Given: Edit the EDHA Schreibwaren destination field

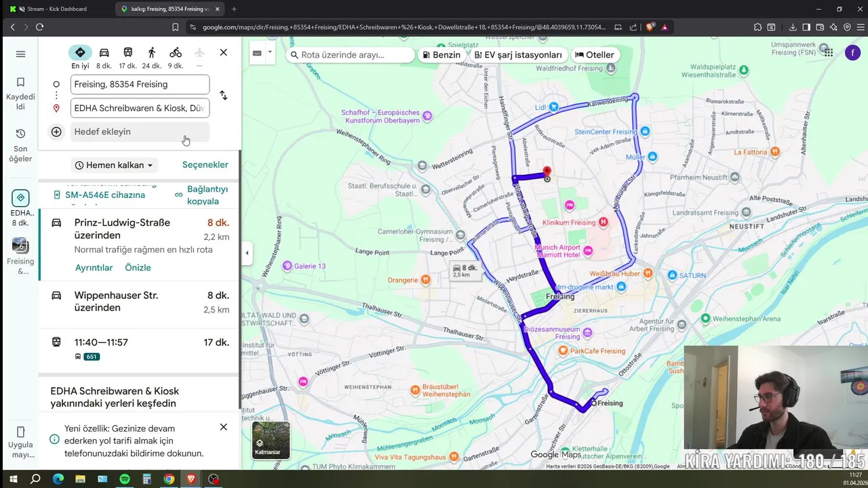Looking at the screenshot, I should (x=140, y=108).
